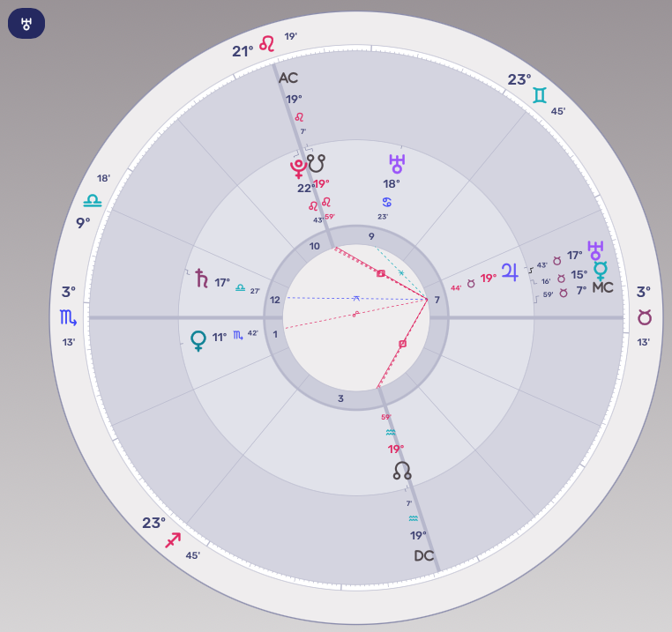The image size is (672, 632).
Task: Click the square aspect marker near house 3
Action: pyautogui.click(x=402, y=342)
